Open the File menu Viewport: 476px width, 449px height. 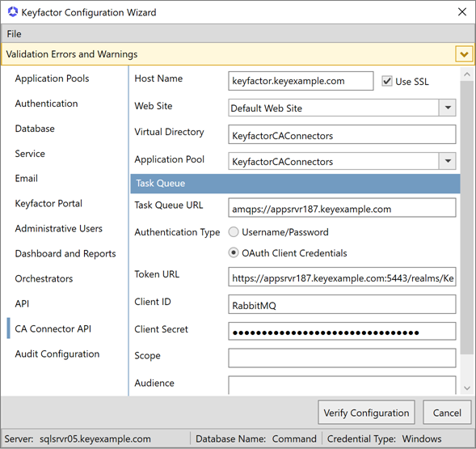pyautogui.click(x=14, y=34)
